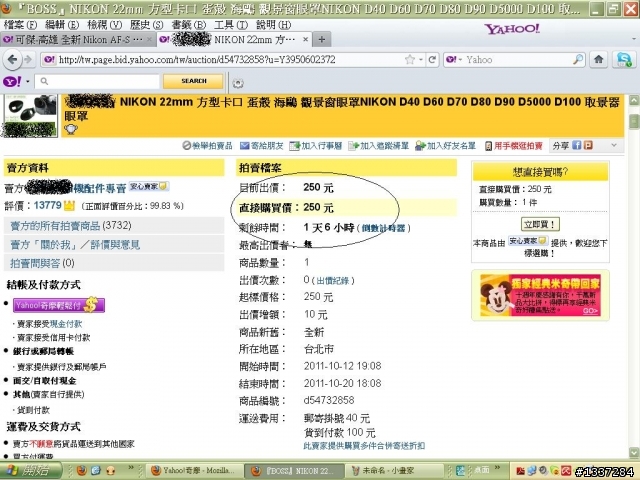The height and width of the screenshot is (480, 640).
Task: Open the Home page icon
Action: point(598,60)
